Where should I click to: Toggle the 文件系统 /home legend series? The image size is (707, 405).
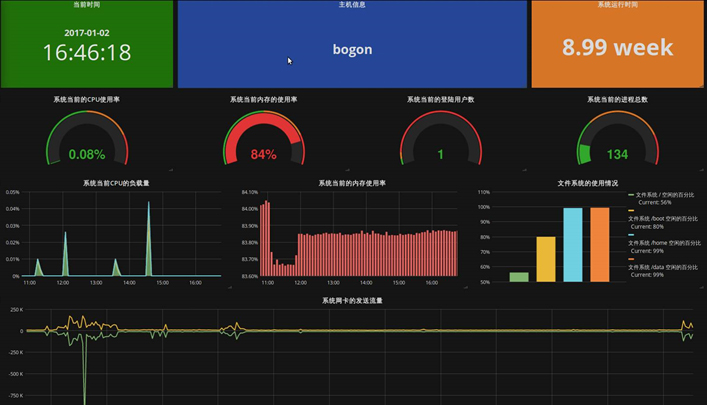[664, 243]
